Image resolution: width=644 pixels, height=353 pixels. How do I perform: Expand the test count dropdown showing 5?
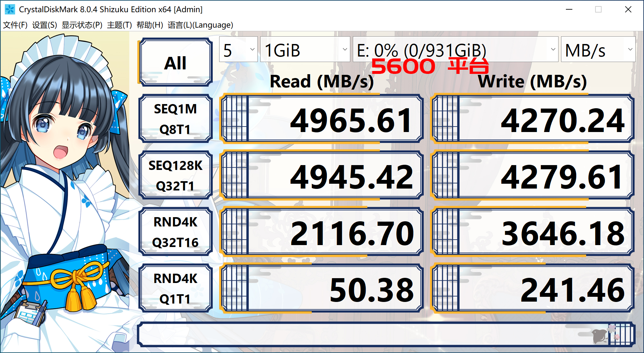point(238,49)
